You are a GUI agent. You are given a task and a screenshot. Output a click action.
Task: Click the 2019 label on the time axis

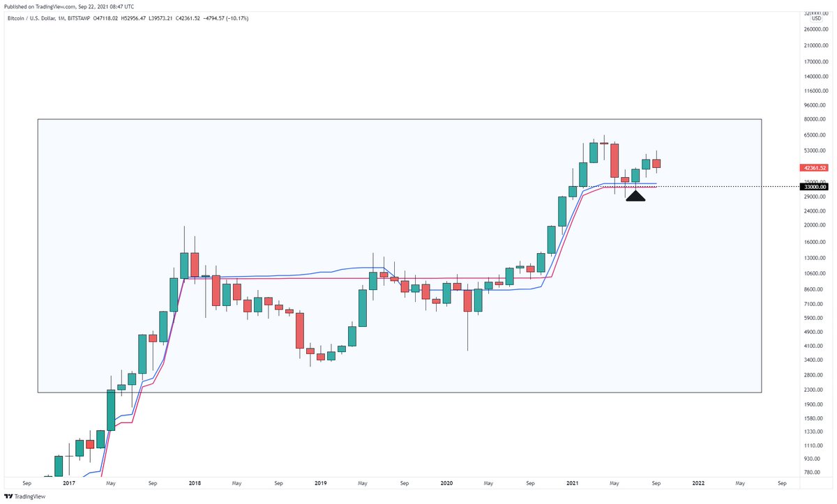tap(320, 482)
